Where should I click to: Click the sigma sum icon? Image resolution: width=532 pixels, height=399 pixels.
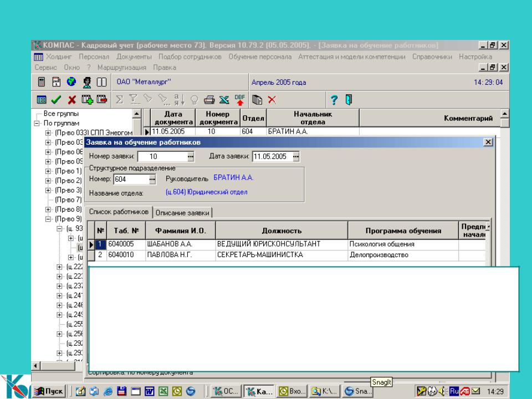coord(120,99)
